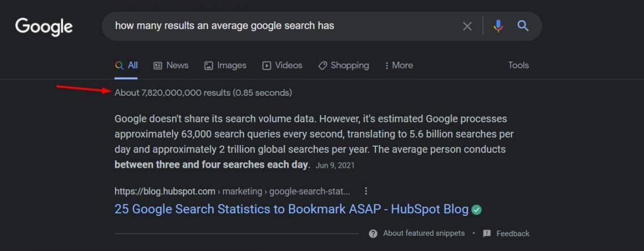Open the More search options menu
This screenshot has height=251, width=644.
coord(398,66)
